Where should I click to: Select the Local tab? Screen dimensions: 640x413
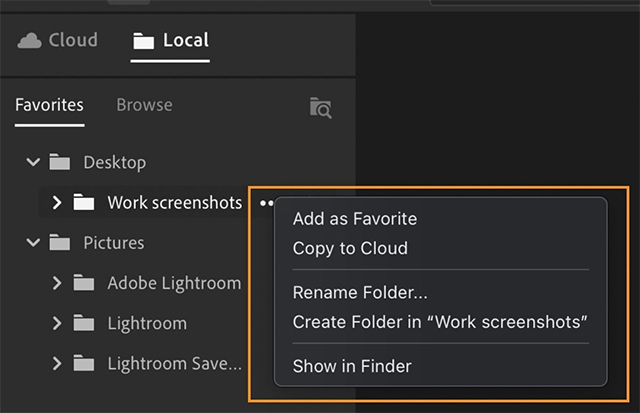(171, 40)
